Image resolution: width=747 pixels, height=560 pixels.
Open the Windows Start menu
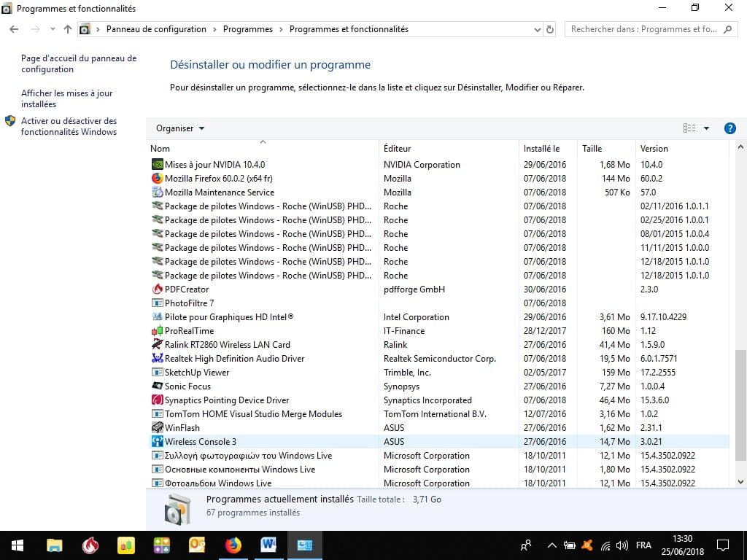click(x=18, y=545)
